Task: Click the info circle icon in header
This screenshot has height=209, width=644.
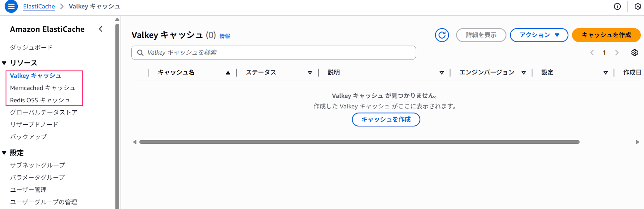Action: [x=617, y=6]
